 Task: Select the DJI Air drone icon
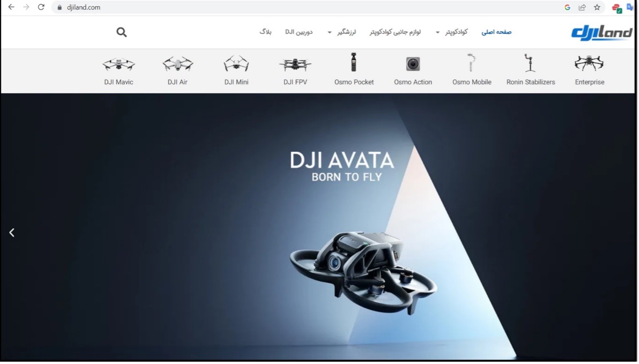click(177, 64)
